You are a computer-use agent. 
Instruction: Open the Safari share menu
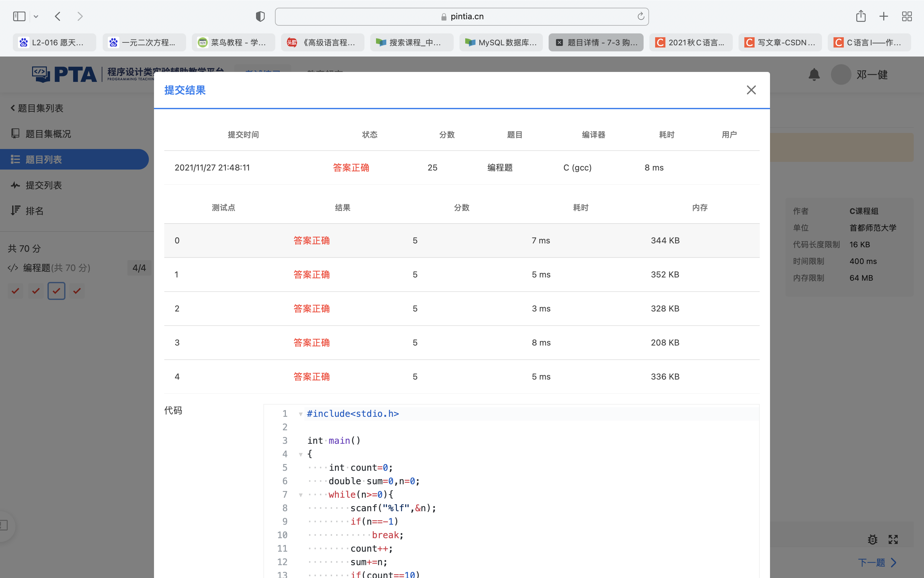click(x=860, y=16)
